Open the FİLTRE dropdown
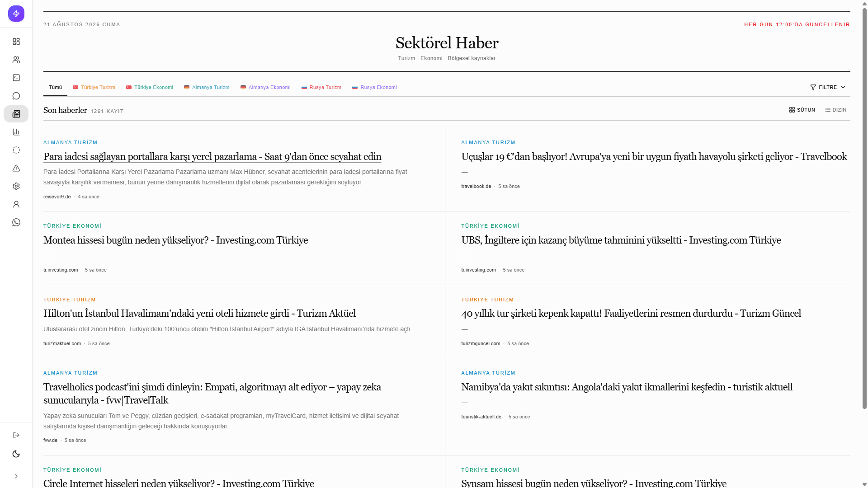 [x=828, y=87]
